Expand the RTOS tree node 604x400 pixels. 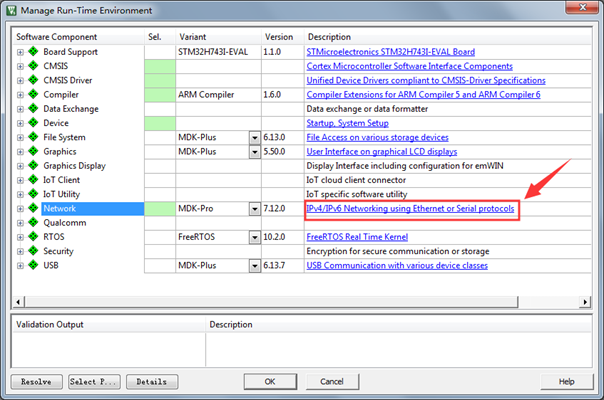pyautogui.click(x=20, y=237)
